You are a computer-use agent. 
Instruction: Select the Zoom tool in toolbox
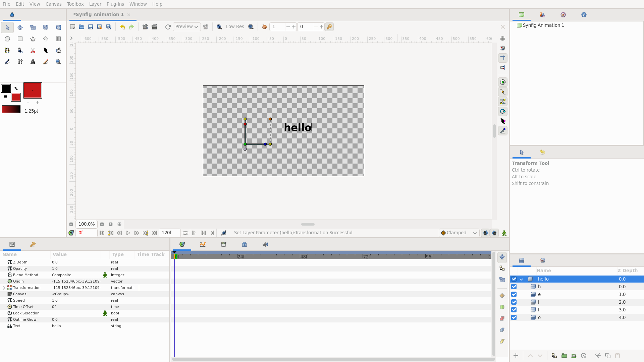58,62
